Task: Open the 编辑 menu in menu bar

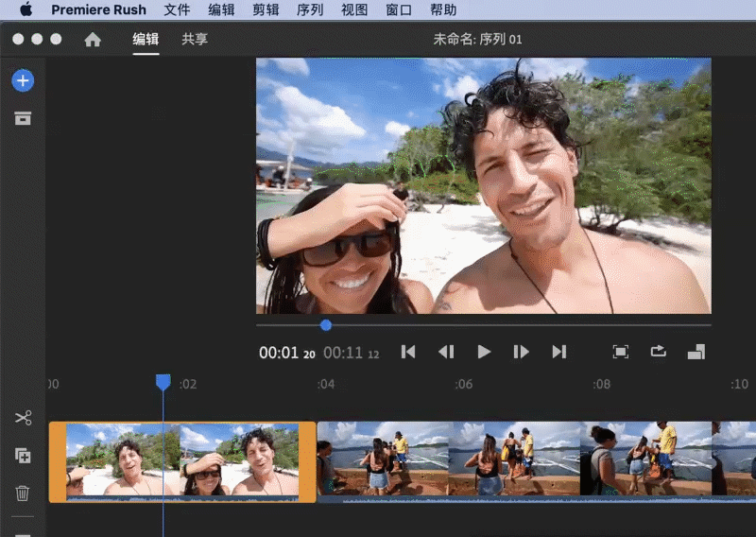Action: pos(221,9)
